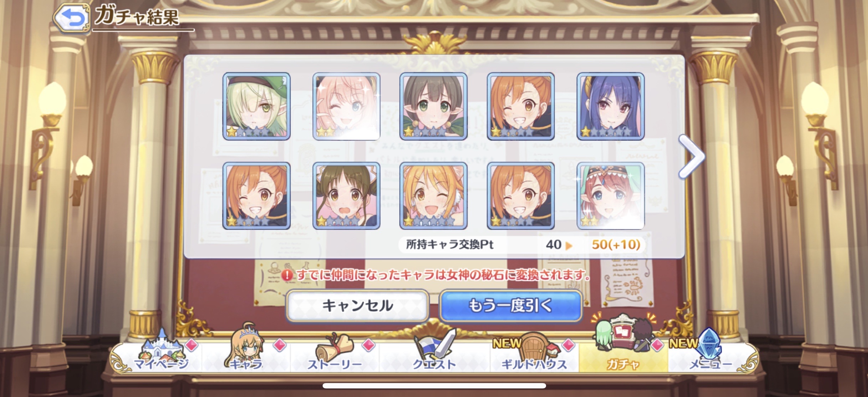Open the ストーリー scroll icon

pyautogui.click(x=334, y=351)
